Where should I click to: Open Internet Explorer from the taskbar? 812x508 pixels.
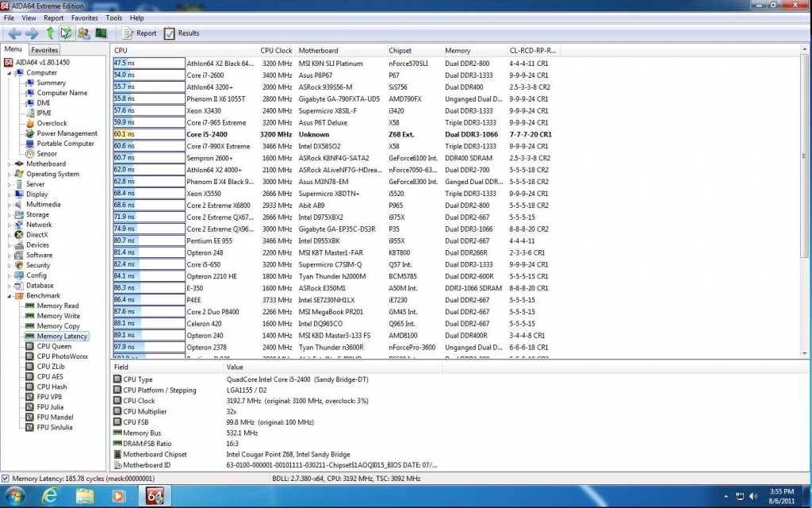pyautogui.click(x=51, y=495)
